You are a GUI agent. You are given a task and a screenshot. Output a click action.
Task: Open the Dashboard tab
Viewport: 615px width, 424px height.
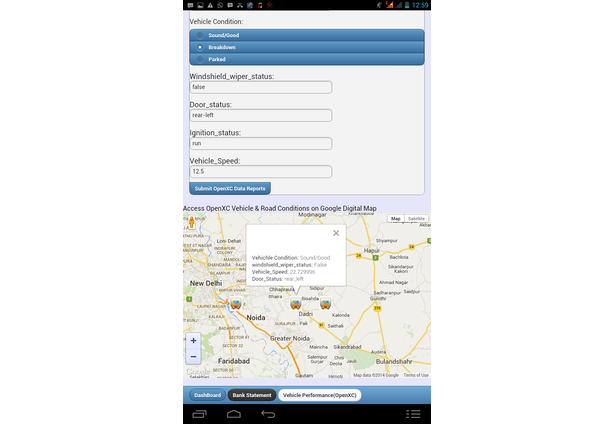coord(207,395)
